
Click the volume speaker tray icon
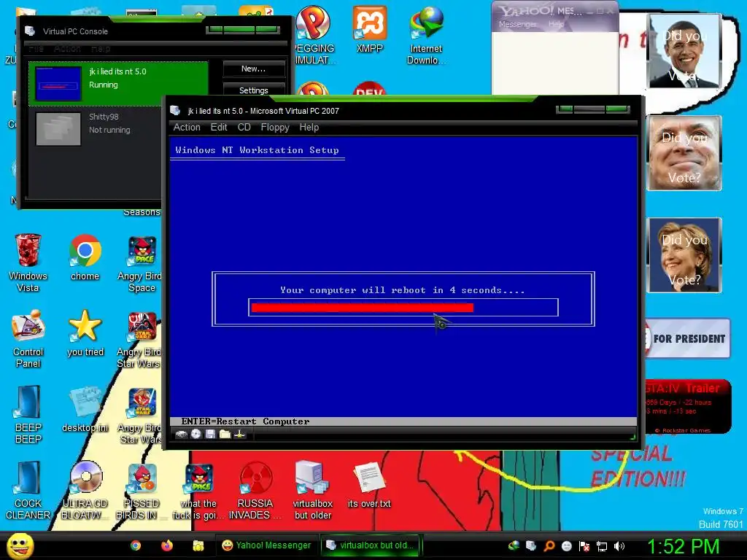(619, 545)
